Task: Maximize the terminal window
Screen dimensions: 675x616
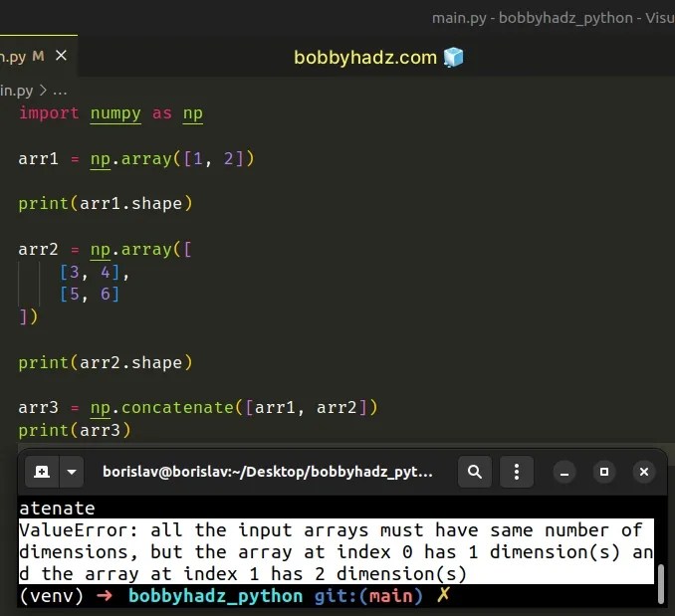Action: click(x=604, y=472)
